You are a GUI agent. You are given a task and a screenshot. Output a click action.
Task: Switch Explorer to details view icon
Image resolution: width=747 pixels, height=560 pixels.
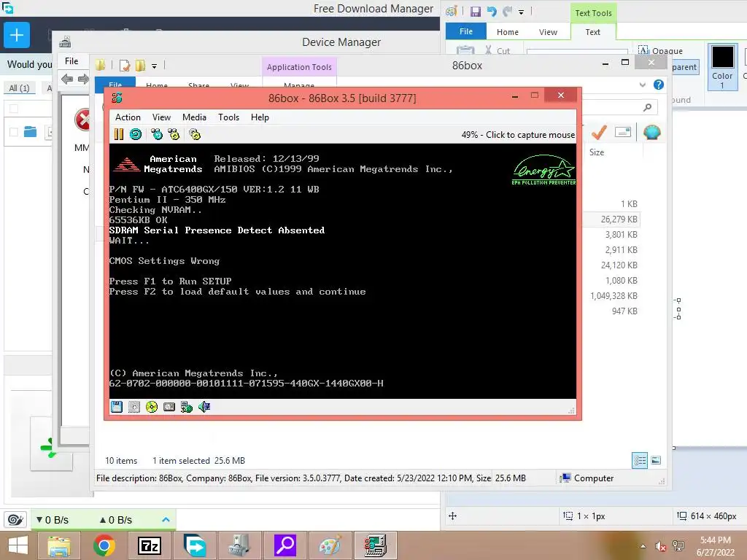pyautogui.click(x=640, y=460)
